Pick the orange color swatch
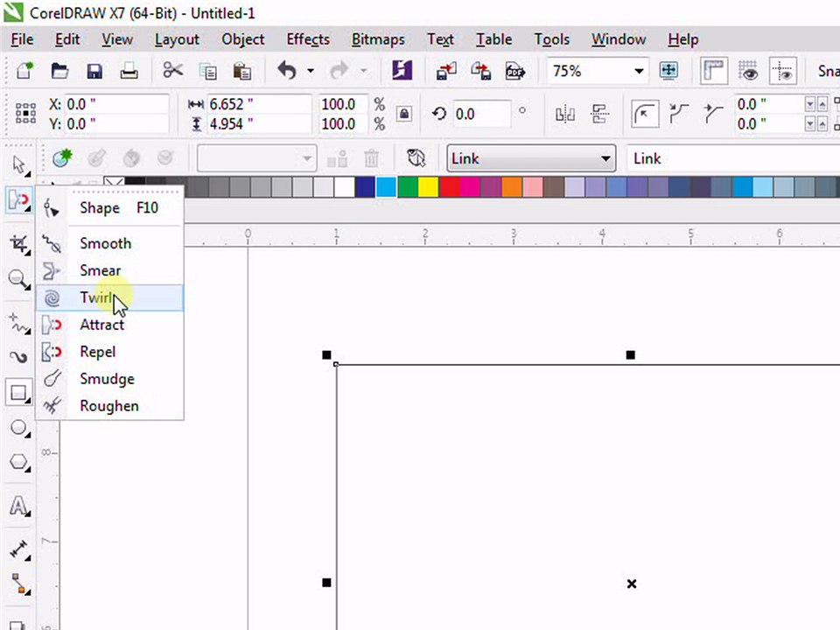This screenshot has height=630, width=840. point(512,187)
